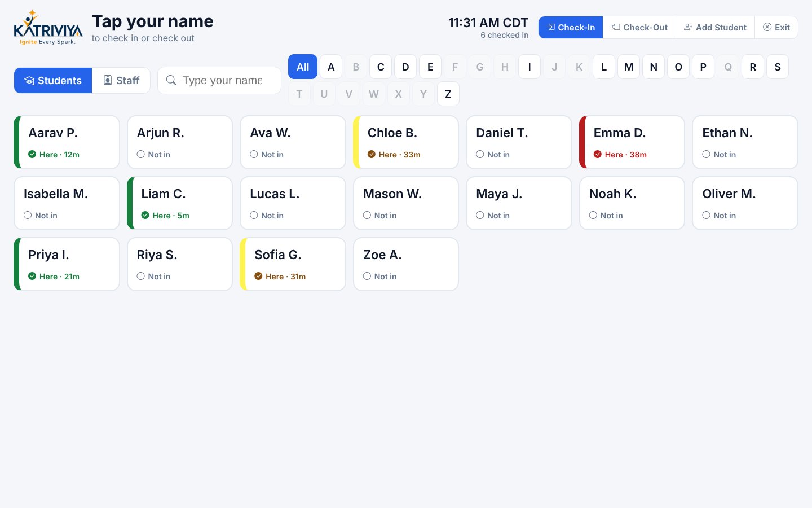Focus the Type your name search field

pyautogui.click(x=219, y=80)
